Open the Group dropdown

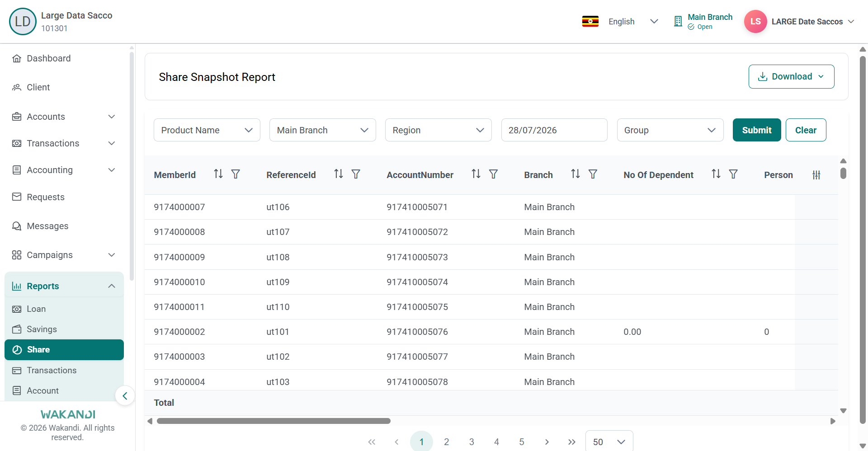click(x=670, y=130)
